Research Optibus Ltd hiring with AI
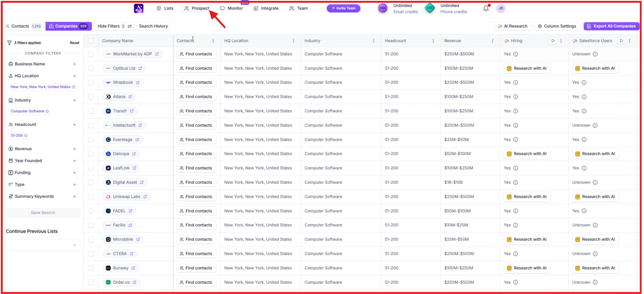The image size is (644, 294). (527, 68)
